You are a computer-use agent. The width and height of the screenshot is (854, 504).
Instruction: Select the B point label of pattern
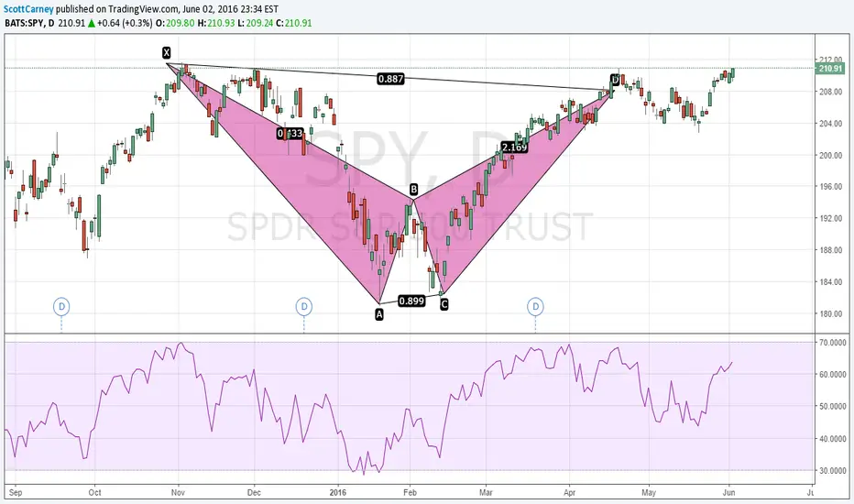tap(413, 190)
